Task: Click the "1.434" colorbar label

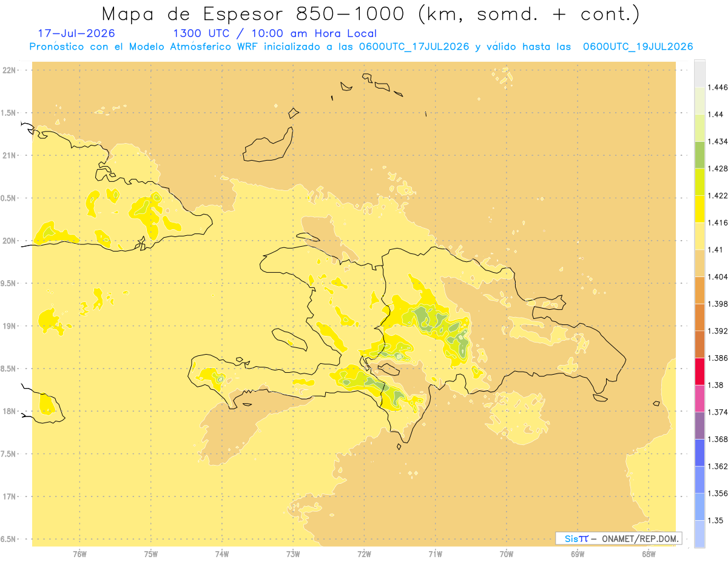Action: click(718, 141)
